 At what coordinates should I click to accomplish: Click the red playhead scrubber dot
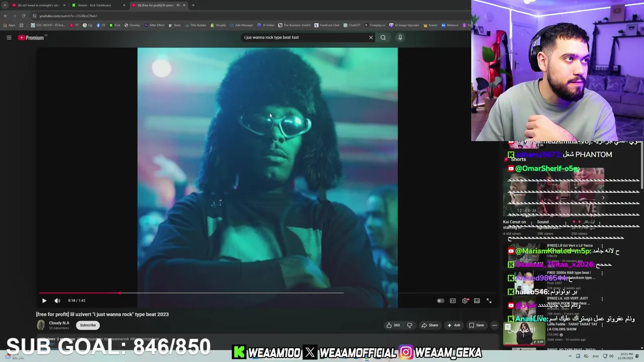tap(120, 293)
